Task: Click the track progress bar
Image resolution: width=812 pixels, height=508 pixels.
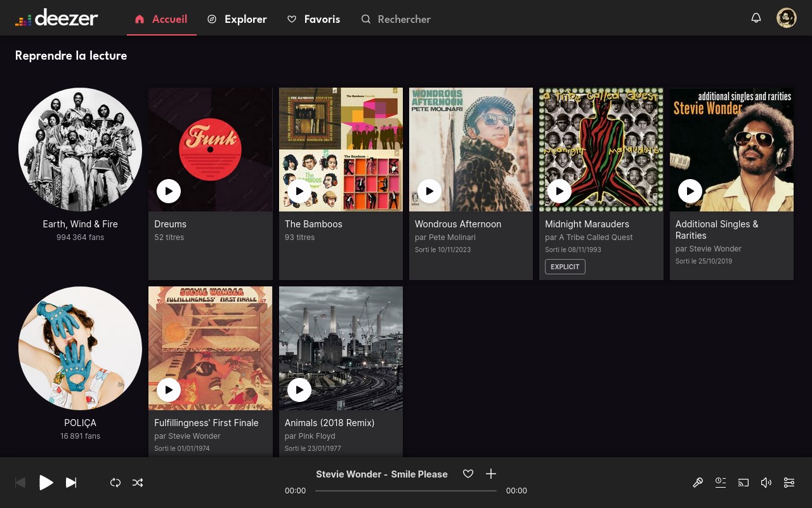Action: (x=406, y=490)
